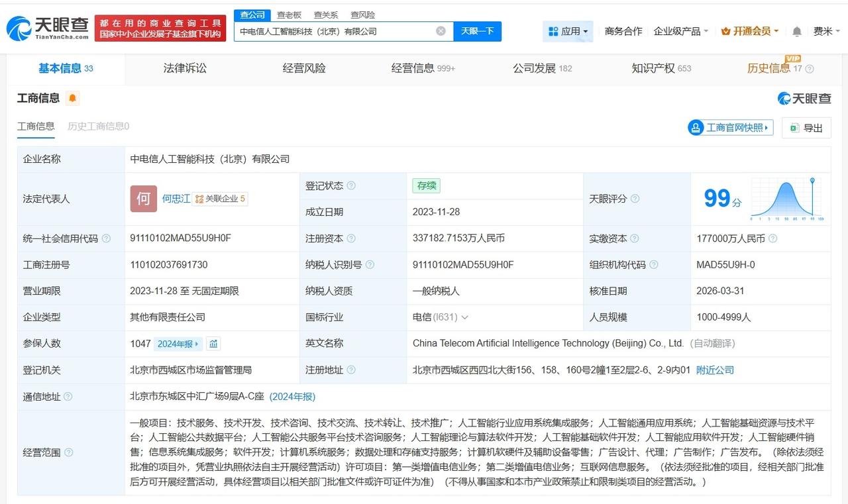Click the help icon next to 实缴资本 label

click(x=635, y=238)
